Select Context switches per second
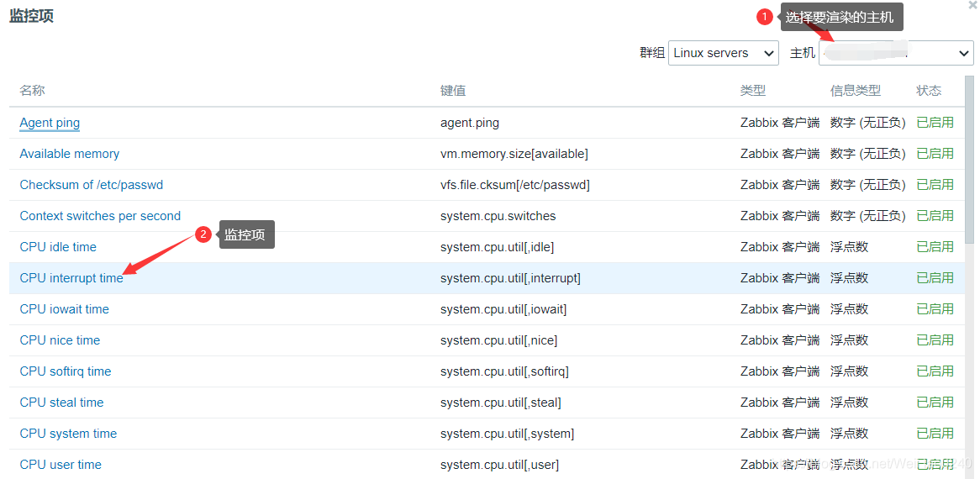 pyautogui.click(x=100, y=216)
